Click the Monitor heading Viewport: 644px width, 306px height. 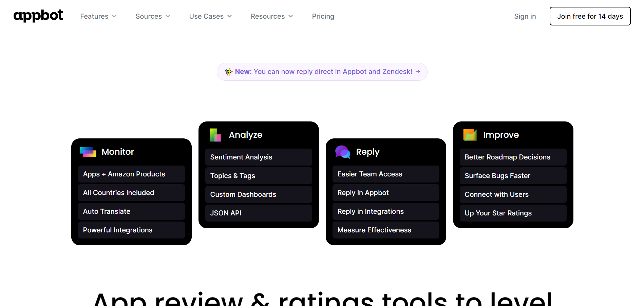click(x=118, y=152)
